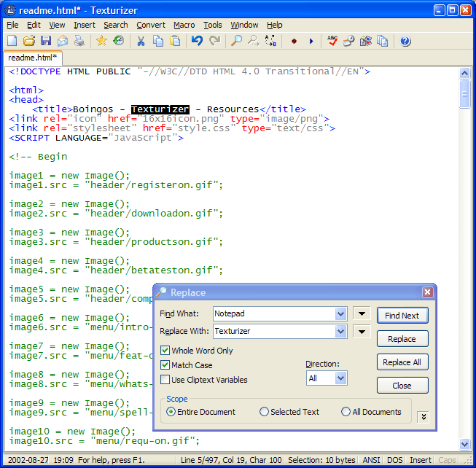Click the Find What text field
This screenshot has height=468, width=476.
pos(274,313)
